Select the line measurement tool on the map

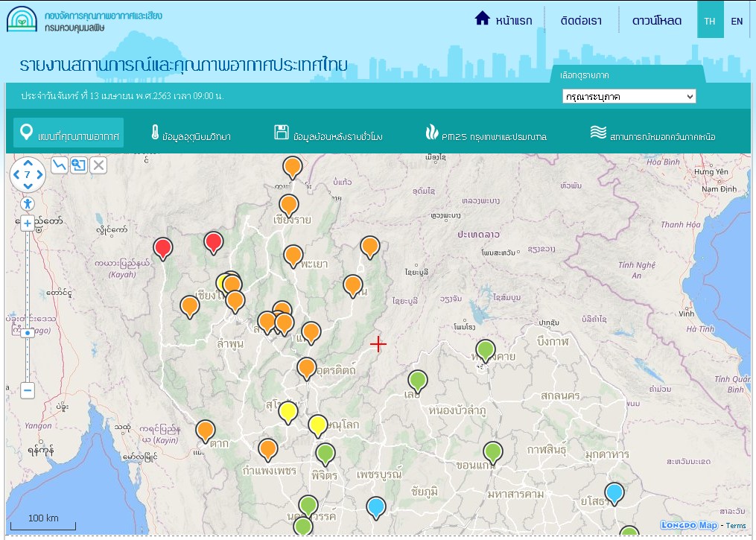coord(60,165)
